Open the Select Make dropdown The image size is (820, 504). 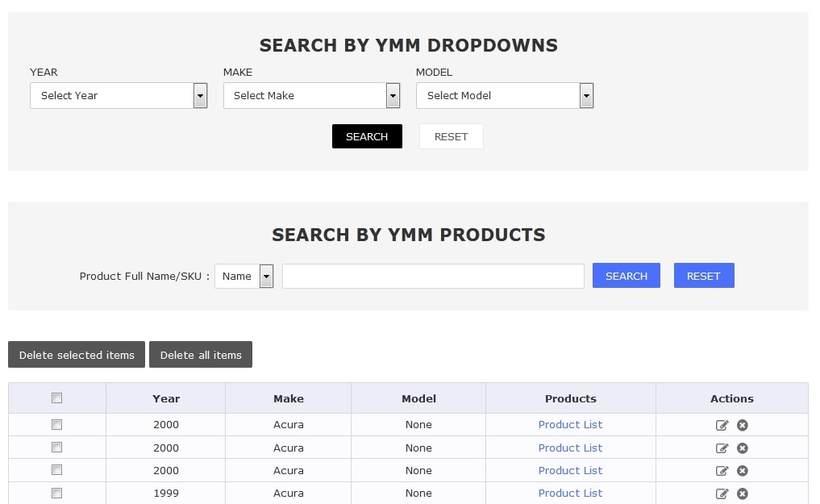tap(311, 95)
